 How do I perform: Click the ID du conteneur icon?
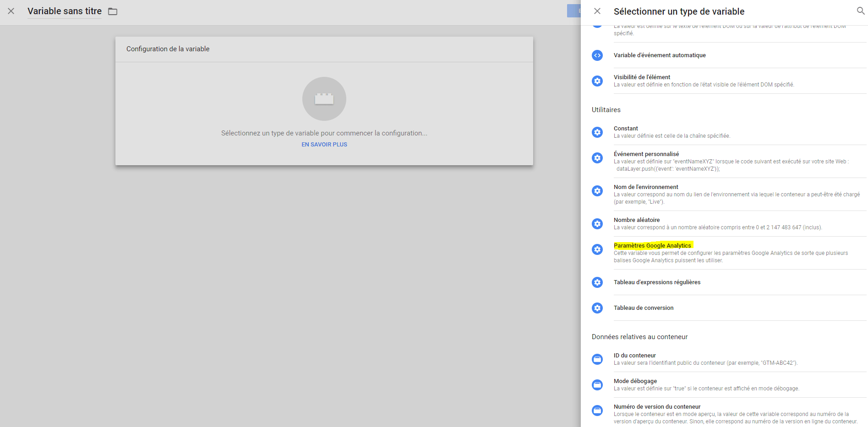[597, 359]
